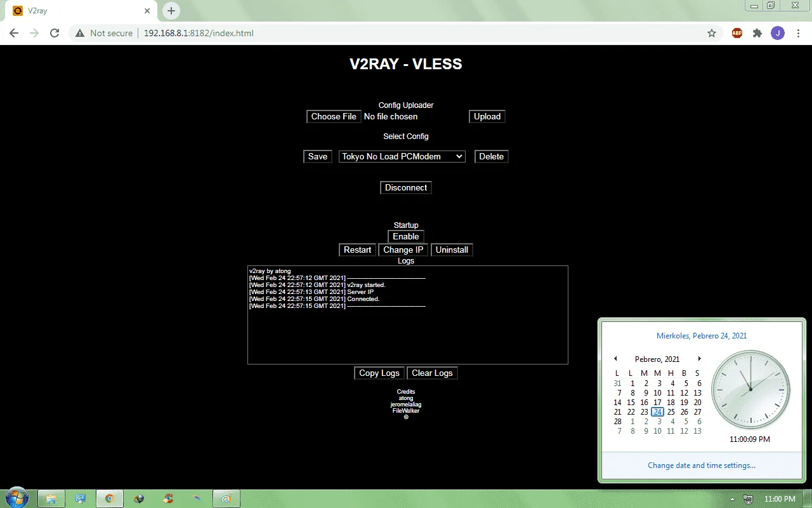Restart the v2ray service
Viewport: 812px width, 508px height.
(357, 250)
